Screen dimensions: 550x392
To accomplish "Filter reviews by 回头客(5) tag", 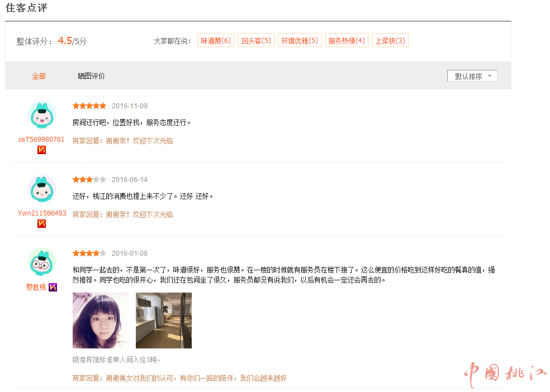I will click(256, 41).
